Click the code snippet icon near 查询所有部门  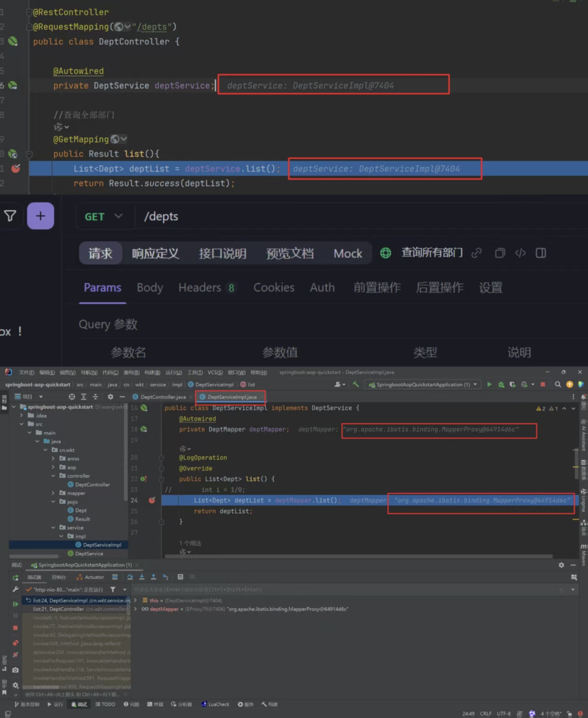click(x=520, y=253)
